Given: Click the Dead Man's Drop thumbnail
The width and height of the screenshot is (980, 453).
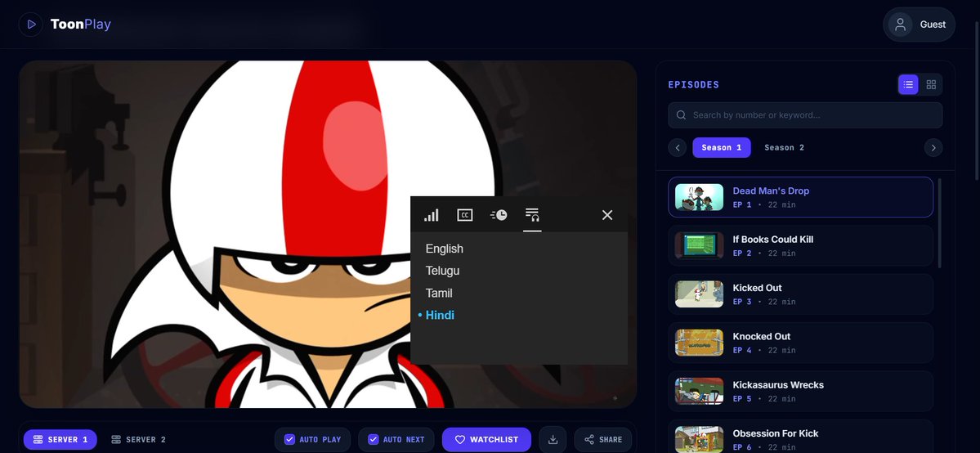Looking at the screenshot, I should pyautogui.click(x=700, y=197).
